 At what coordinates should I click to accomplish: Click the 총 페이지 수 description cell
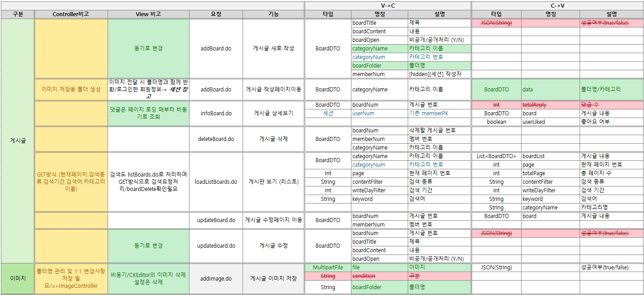click(x=611, y=173)
